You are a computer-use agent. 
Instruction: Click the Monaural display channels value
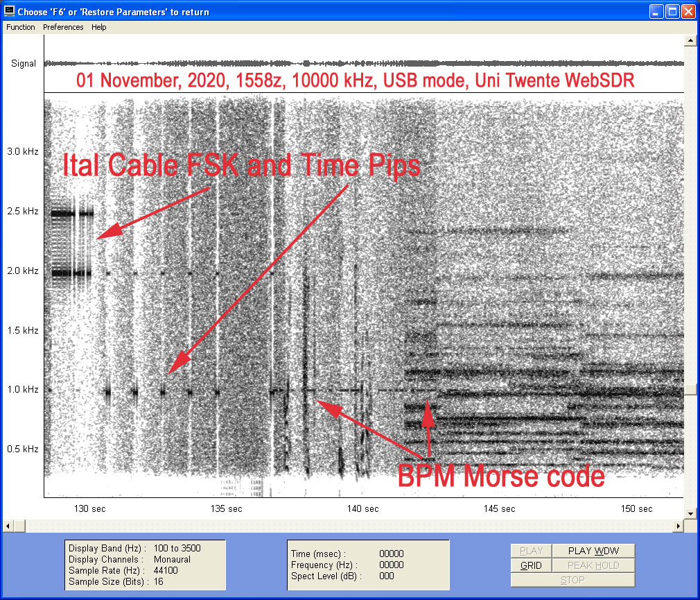(x=172, y=559)
